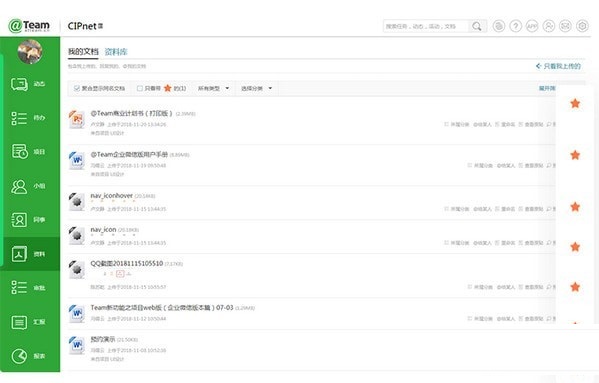Open the @Team企业微信版用户手册 document title
The height and width of the screenshot is (383, 599).
tap(129, 154)
